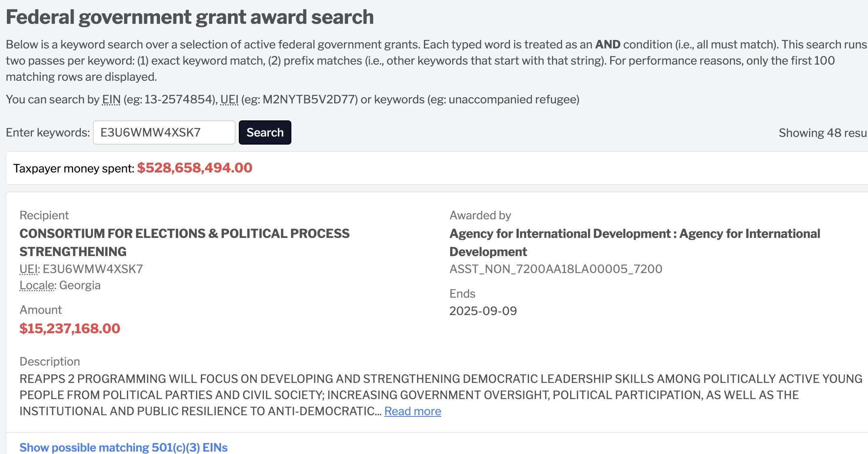The image size is (868, 454).
Task: Open the Read more link in description
Action: 413,411
